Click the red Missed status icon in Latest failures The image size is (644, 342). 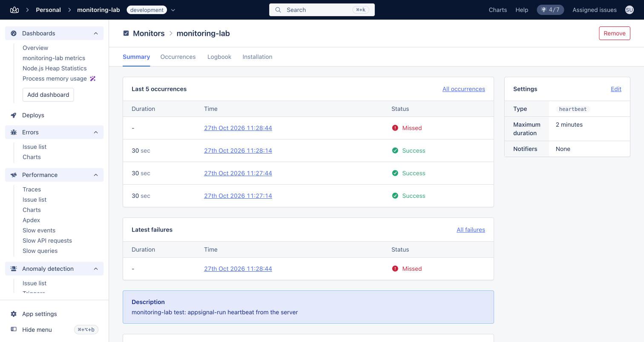pyautogui.click(x=395, y=269)
